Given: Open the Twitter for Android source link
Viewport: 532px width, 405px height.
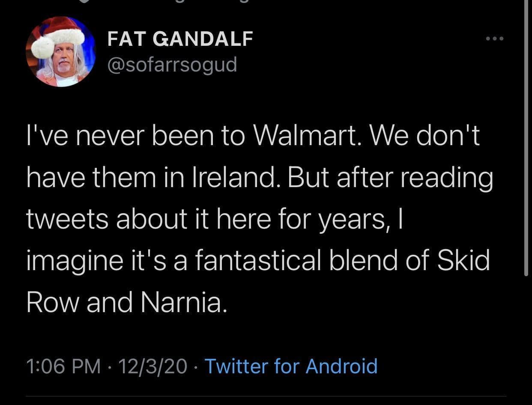Looking at the screenshot, I should [291, 366].
